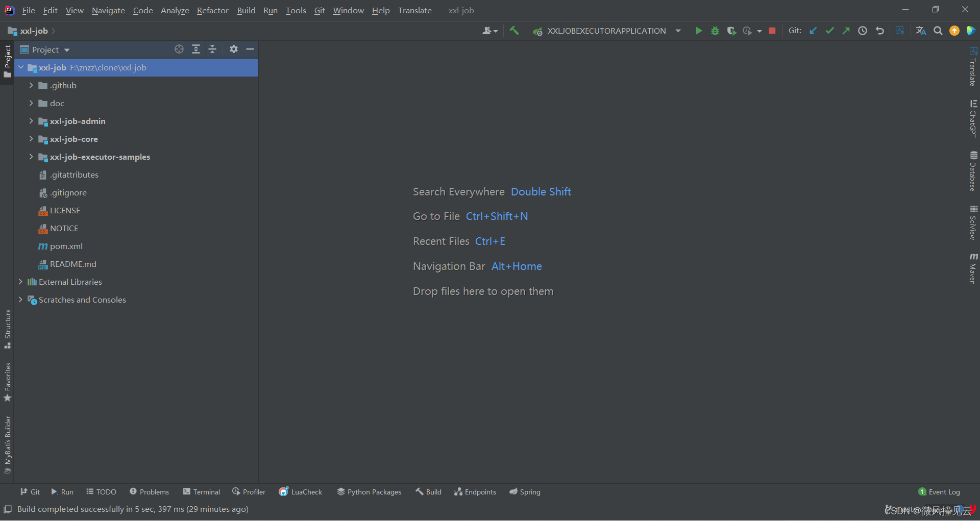Open Structure side panel
Screen dimensions: 980x521
click(x=7, y=329)
